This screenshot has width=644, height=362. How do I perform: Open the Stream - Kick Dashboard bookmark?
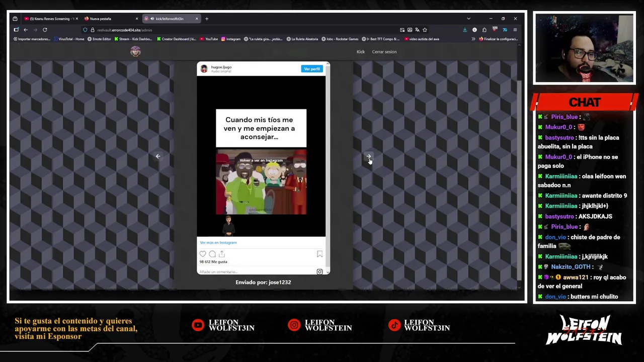pyautogui.click(x=133, y=39)
